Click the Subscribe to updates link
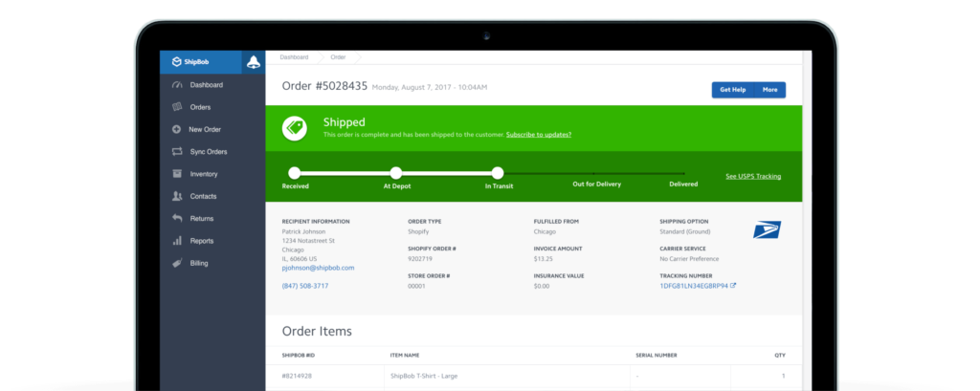 coord(538,135)
